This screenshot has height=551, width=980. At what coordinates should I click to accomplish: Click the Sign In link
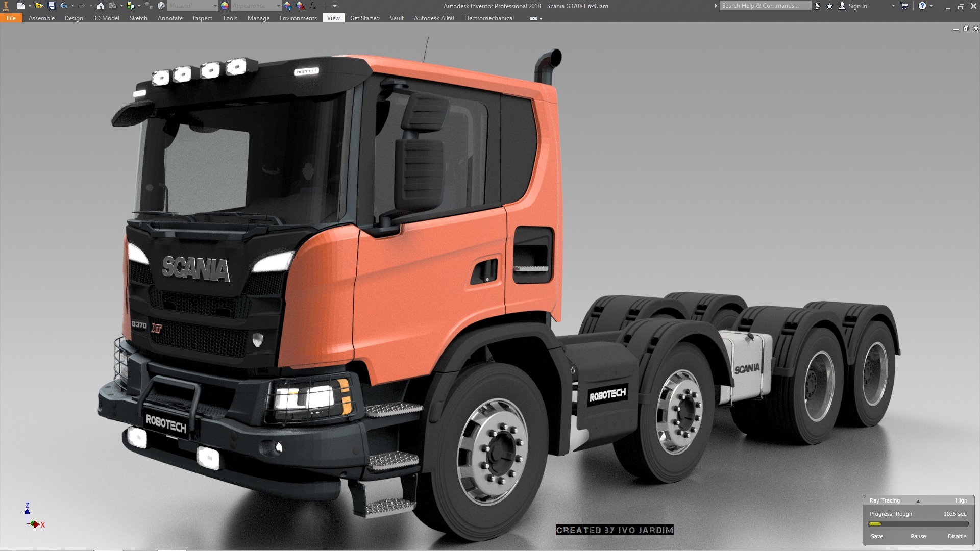[x=857, y=6]
